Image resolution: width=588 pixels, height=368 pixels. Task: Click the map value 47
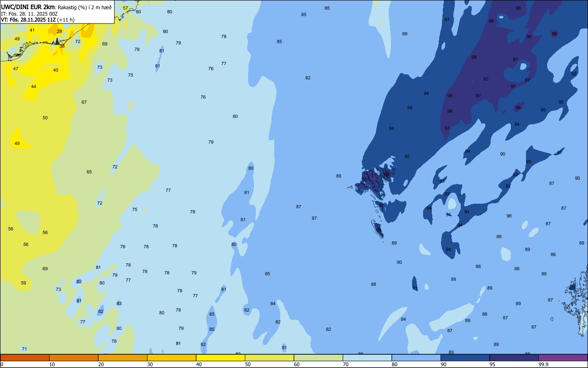pos(16,69)
